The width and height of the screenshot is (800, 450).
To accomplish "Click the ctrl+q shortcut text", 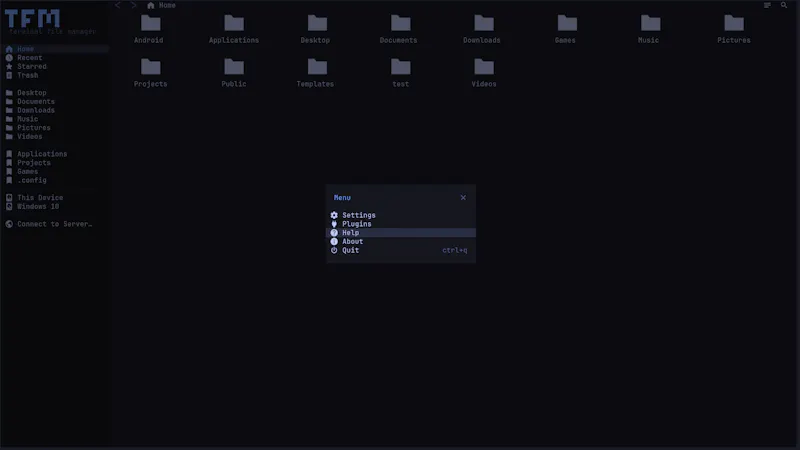I will tap(455, 250).
